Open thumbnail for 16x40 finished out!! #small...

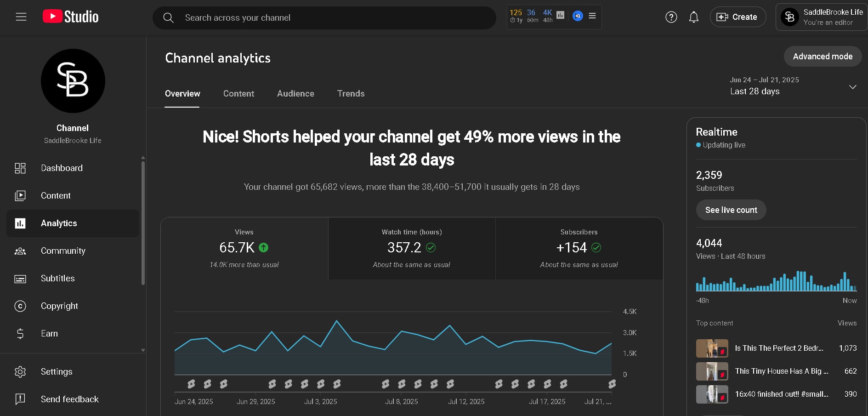[x=712, y=394]
